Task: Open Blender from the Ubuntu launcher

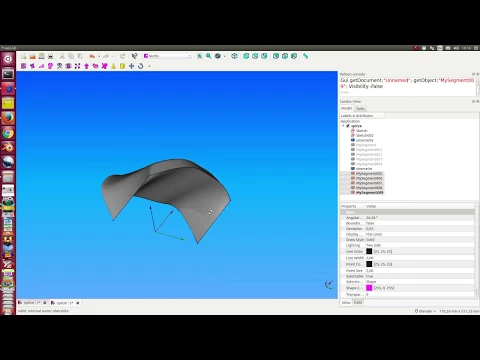Action: [8, 147]
